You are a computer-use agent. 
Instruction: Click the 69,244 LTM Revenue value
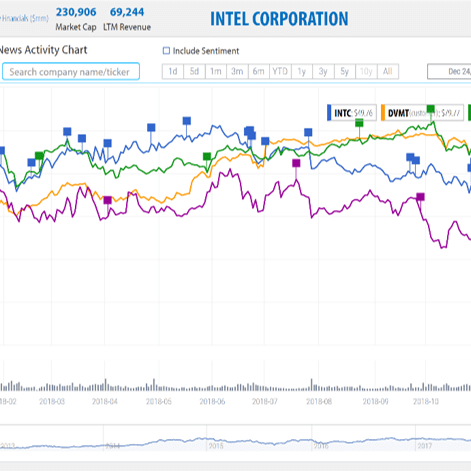point(127,12)
